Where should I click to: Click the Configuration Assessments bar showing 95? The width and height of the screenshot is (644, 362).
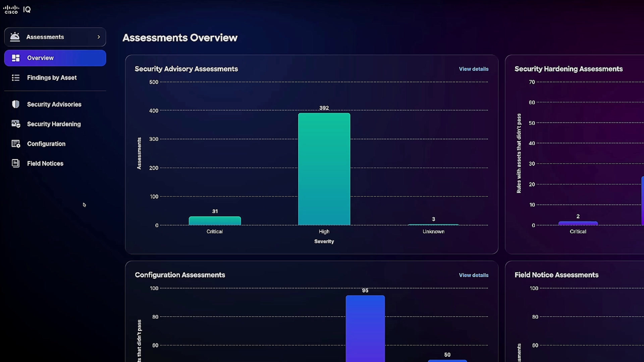(365, 328)
